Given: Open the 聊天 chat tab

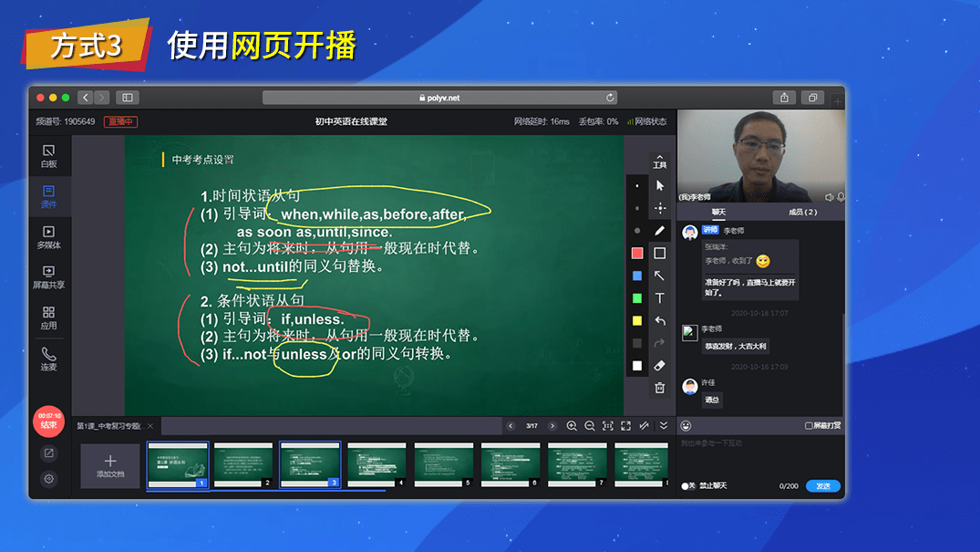Looking at the screenshot, I should [x=717, y=212].
